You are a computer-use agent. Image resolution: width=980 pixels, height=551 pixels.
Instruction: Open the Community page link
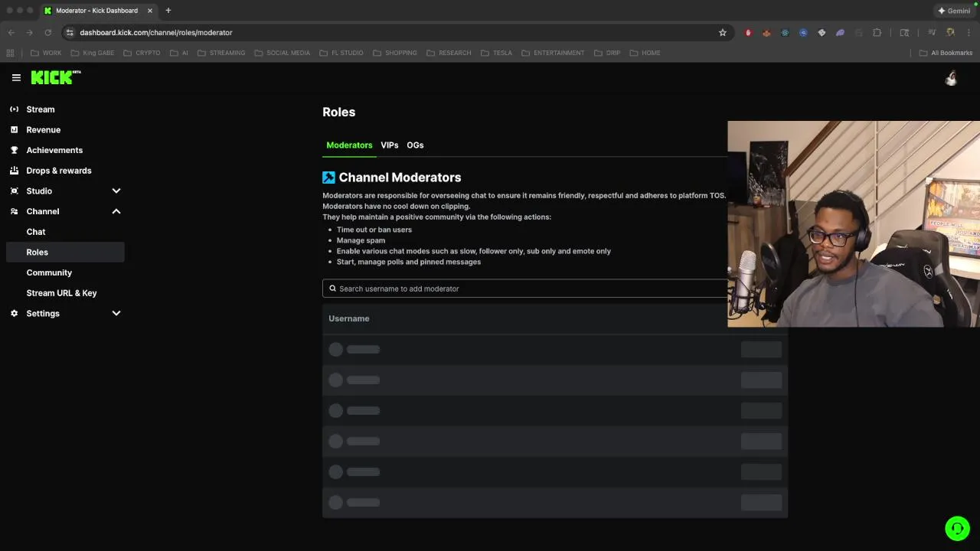[x=49, y=272]
